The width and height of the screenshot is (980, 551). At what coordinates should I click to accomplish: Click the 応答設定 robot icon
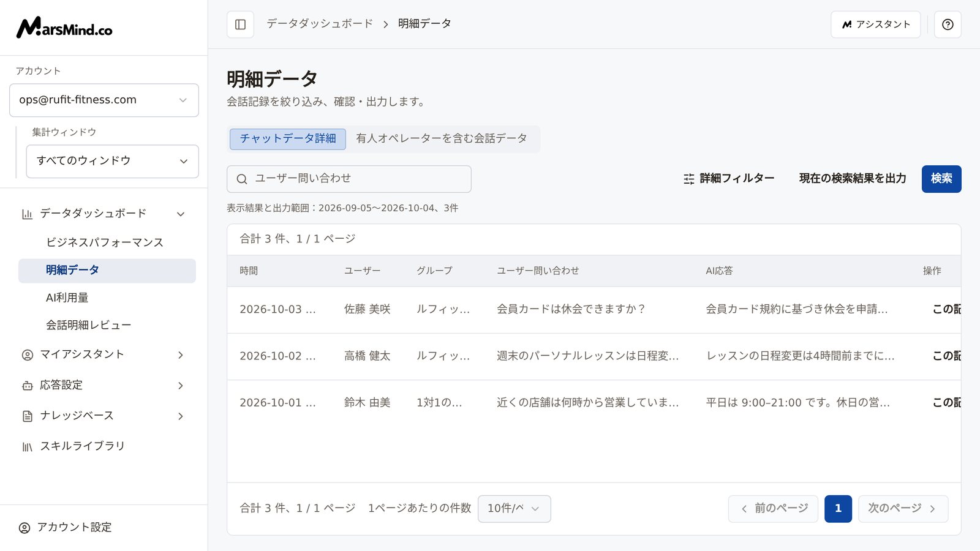coord(27,385)
